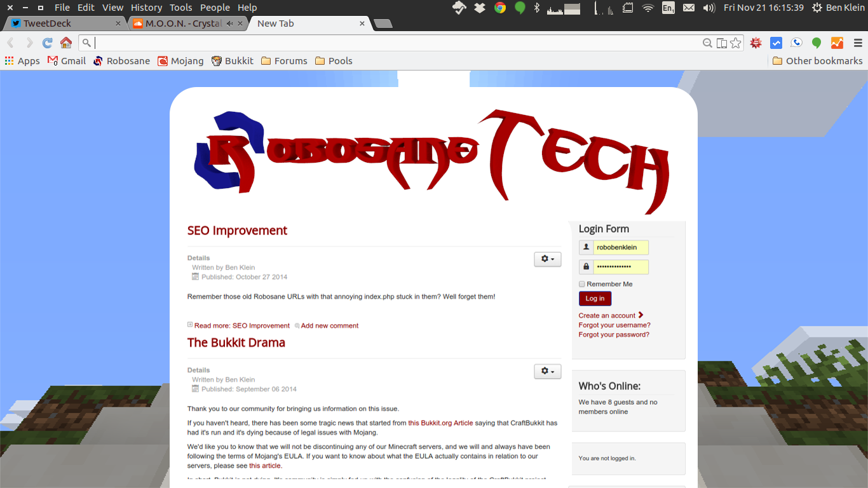Image resolution: width=868 pixels, height=488 pixels.
Task: Open the People menu
Action: 215,8
